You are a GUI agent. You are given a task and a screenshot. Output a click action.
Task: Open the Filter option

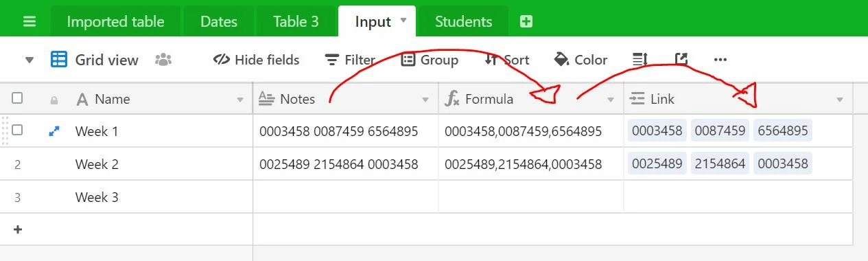(x=350, y=60)
